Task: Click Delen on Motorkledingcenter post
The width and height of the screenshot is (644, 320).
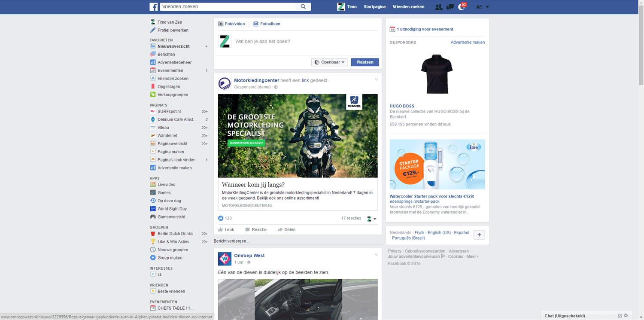Action: (286, 230)
